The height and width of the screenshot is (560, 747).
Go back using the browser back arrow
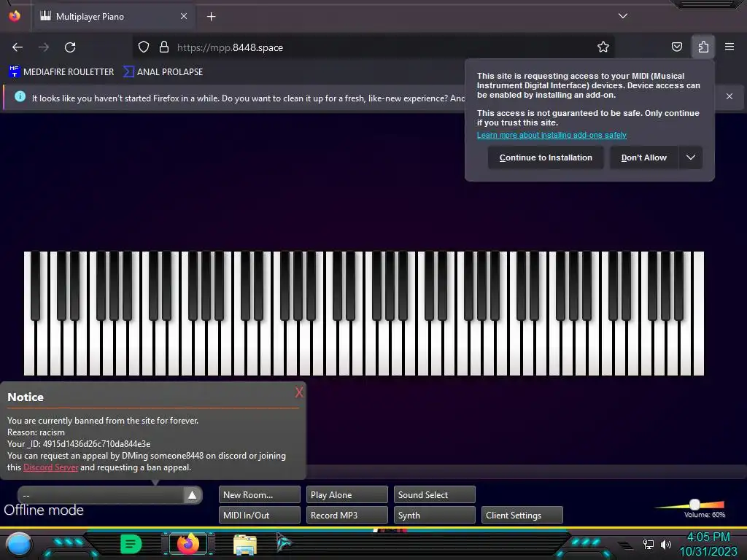[x=18, y=47]
